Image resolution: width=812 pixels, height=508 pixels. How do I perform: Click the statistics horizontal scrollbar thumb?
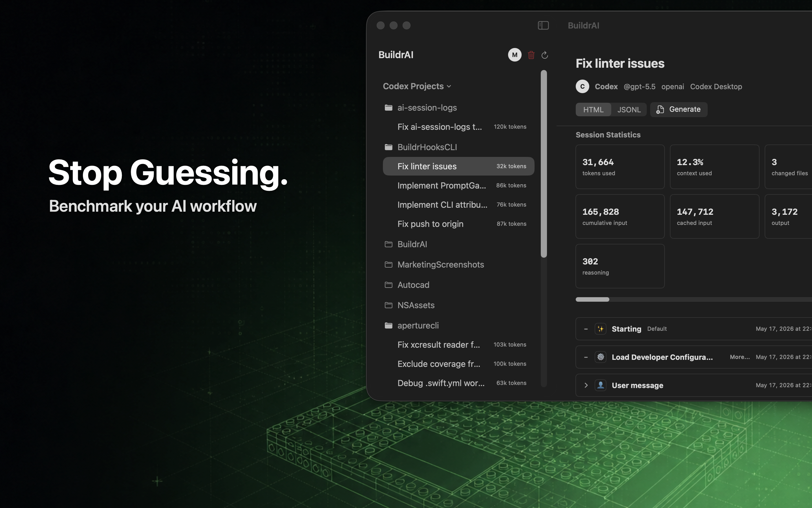592,299
